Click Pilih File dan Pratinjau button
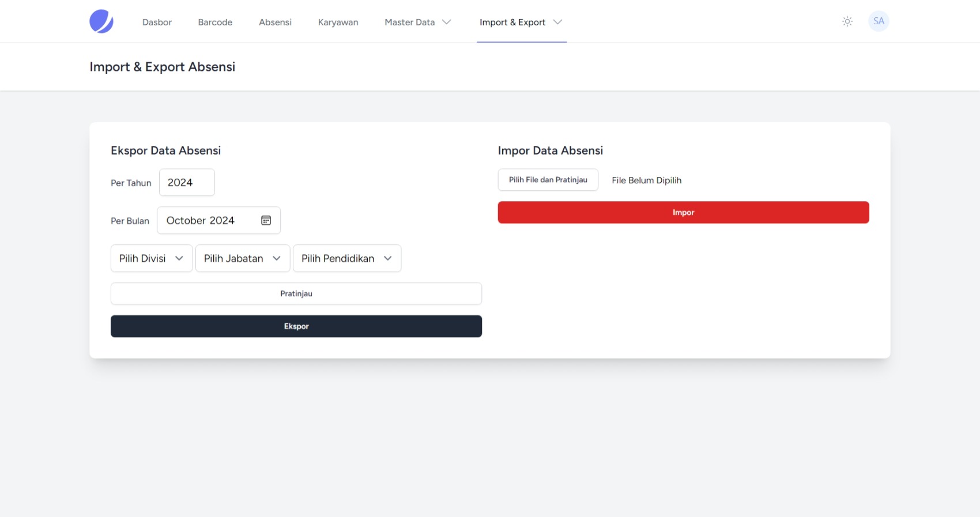This screenshot has width=980, height=517. click(x=548, y=180)
